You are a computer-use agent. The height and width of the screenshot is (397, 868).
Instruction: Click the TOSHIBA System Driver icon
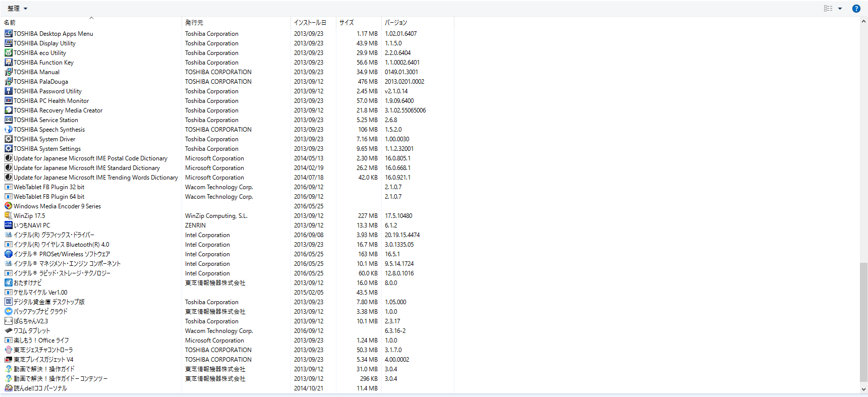point(8,139)
